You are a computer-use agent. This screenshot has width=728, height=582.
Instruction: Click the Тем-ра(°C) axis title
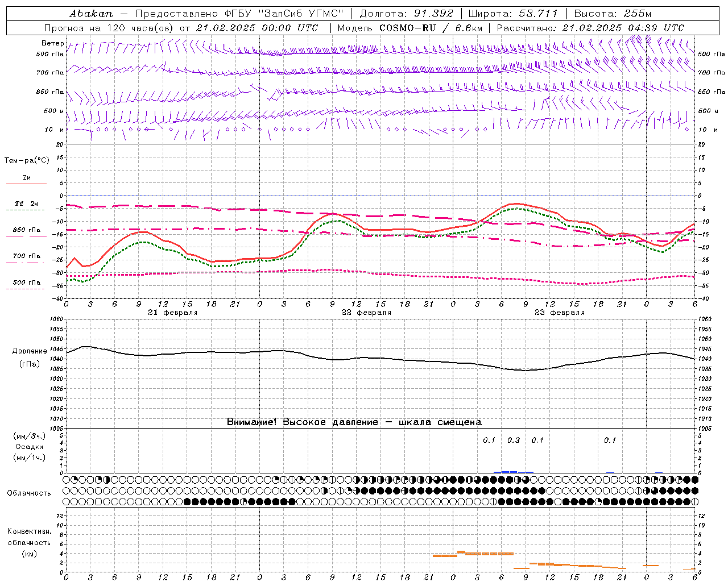tap(27, 161)
